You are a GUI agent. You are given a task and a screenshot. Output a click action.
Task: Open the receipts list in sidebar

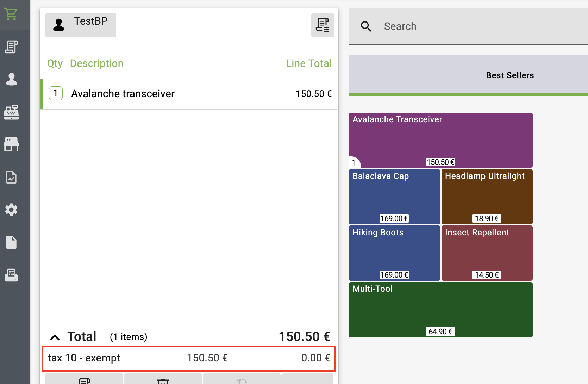tap(11, 47)
